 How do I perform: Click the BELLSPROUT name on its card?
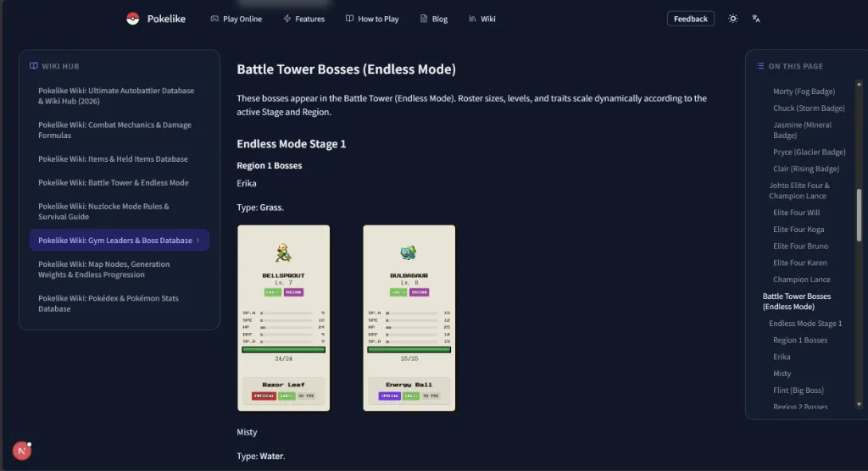point(283,275)
